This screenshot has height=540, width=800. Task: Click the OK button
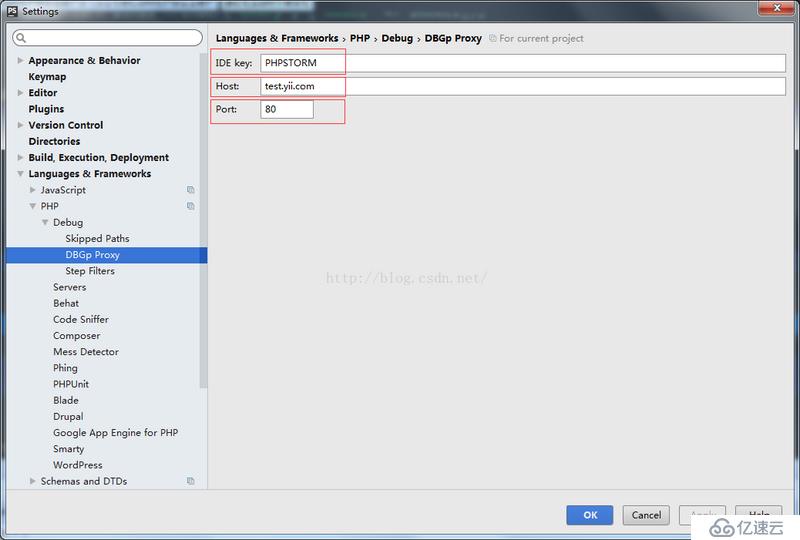[x=590, y=515]
